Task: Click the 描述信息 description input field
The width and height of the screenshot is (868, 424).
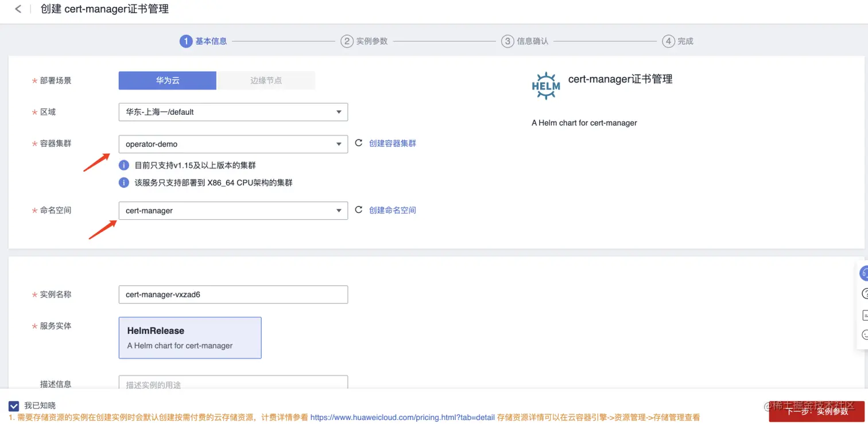Action: pyautogui.click(x=232, y=383)
